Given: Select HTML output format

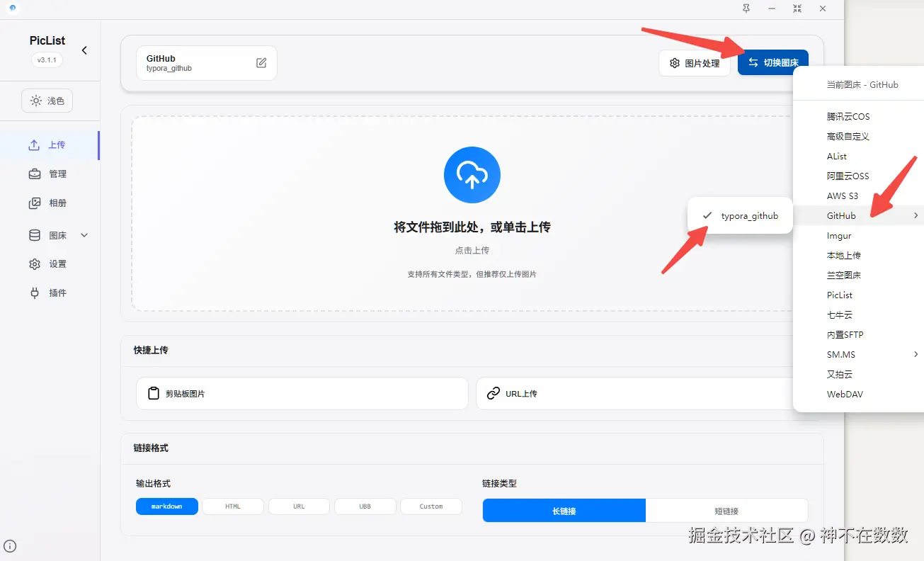Looking at the screenshot, I should click(x=233, y=506).
